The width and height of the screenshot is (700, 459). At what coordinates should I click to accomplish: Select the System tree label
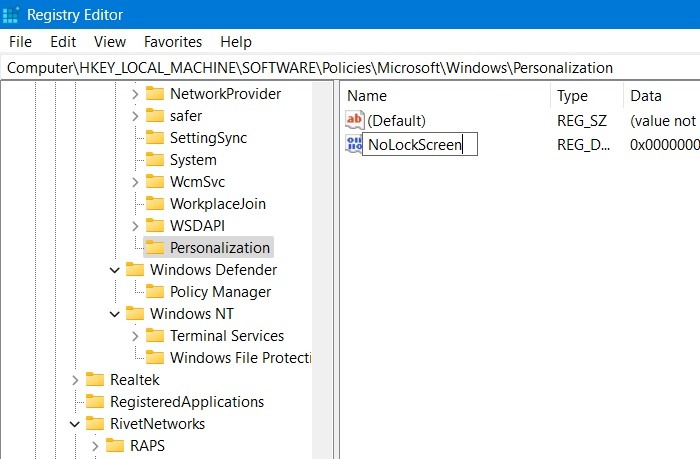point(193,160)
